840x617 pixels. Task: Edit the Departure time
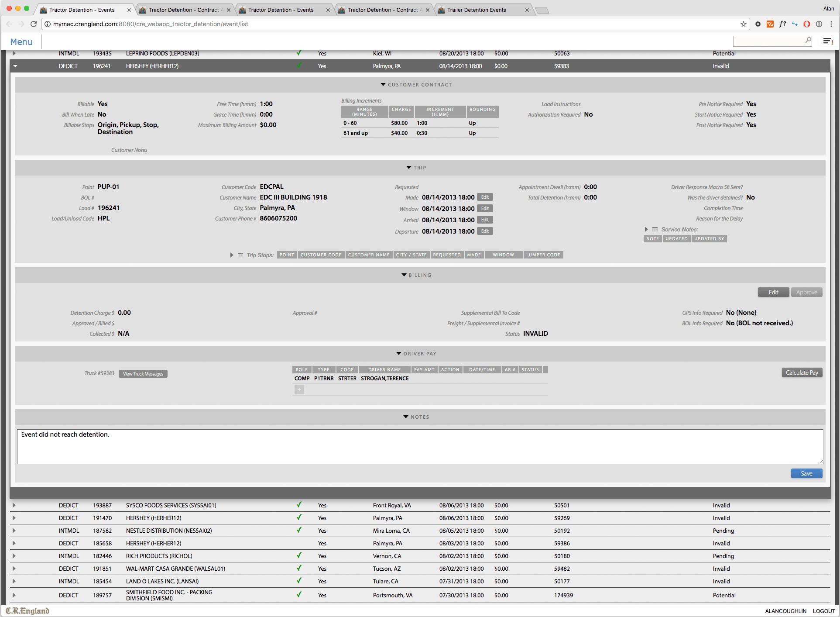point(485,231)
